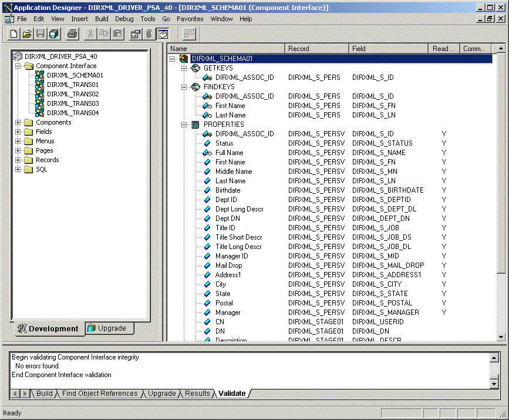Viewport: 509px width, 420px height.
Task: Toggle the Read Only flag for Status
Action: pos(444,143)
